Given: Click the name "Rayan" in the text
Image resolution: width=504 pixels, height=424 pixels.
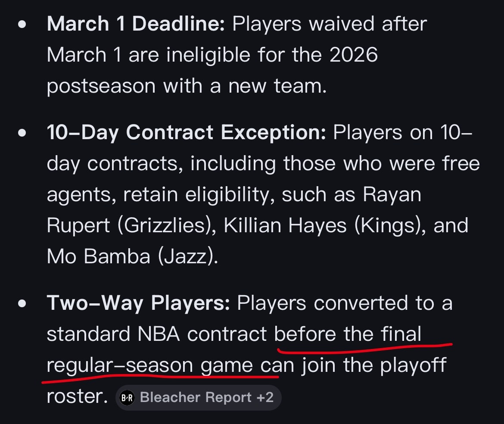Looking at the screenshot, I should pos(392,195).
